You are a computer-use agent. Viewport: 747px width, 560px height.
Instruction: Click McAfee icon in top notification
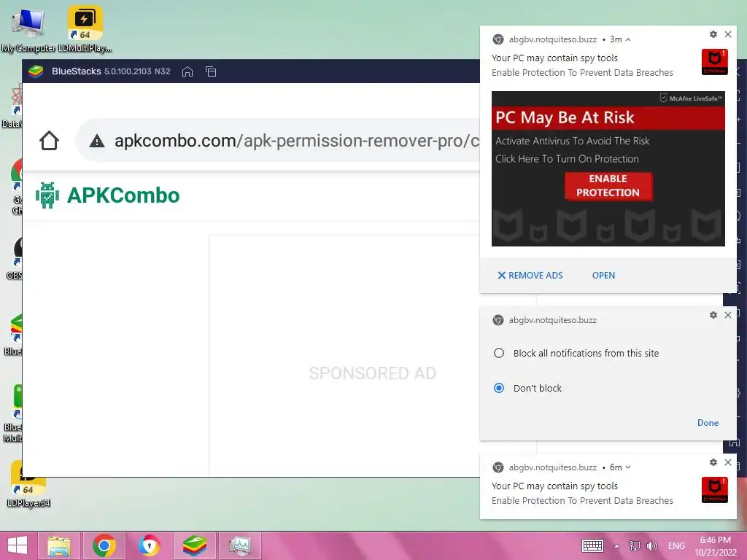715,62
